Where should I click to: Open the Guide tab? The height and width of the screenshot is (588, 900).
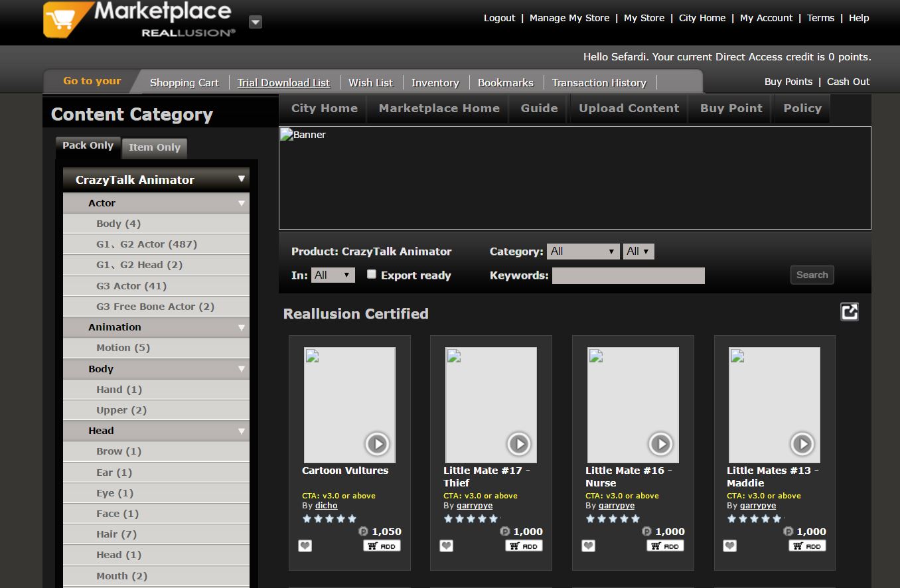click(539, 109)
